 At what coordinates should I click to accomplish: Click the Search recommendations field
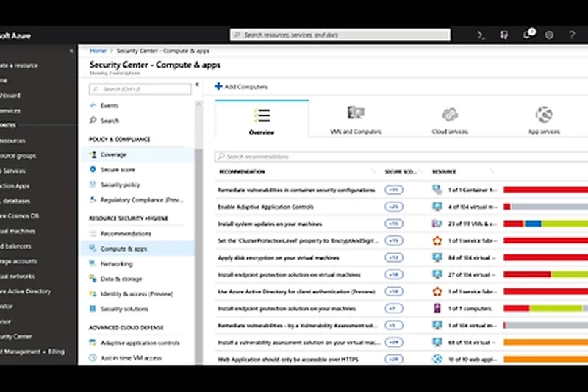pyautogui.click(x=401, y=157)
